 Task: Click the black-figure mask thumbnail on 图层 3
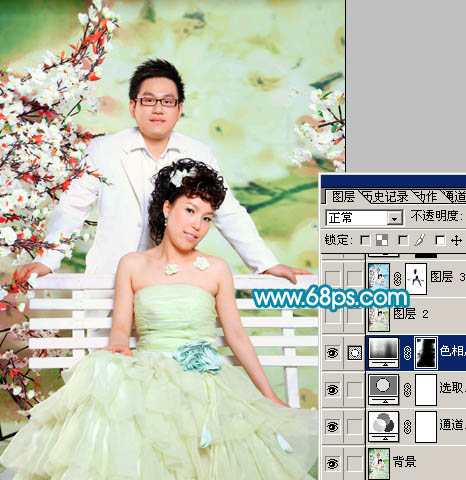point(416,279)
